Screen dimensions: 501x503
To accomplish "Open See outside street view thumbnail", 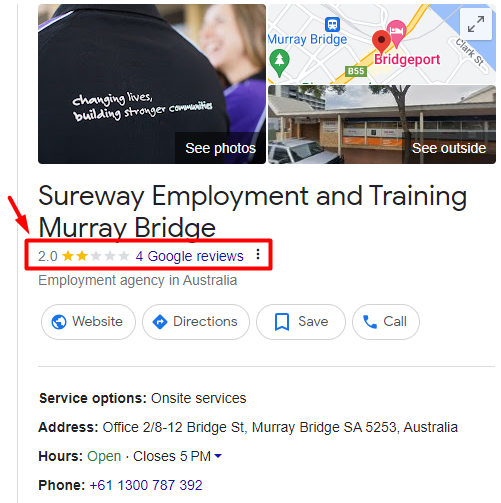I will pos(382,124).
